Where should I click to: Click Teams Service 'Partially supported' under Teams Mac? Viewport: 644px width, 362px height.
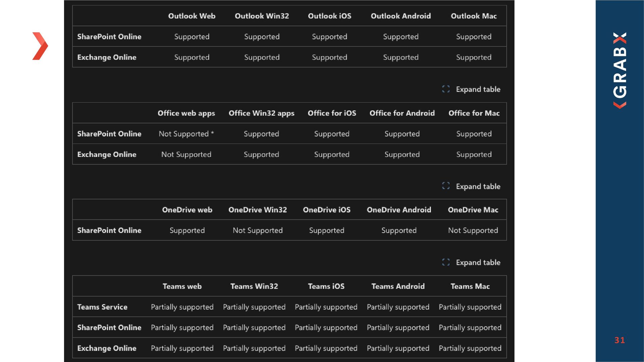[x=470, y=307]
